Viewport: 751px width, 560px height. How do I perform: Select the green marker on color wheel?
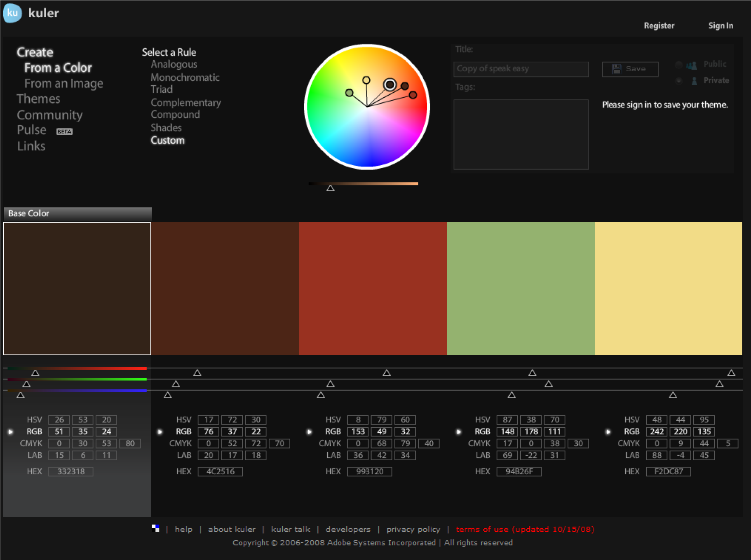coord(349,93)
